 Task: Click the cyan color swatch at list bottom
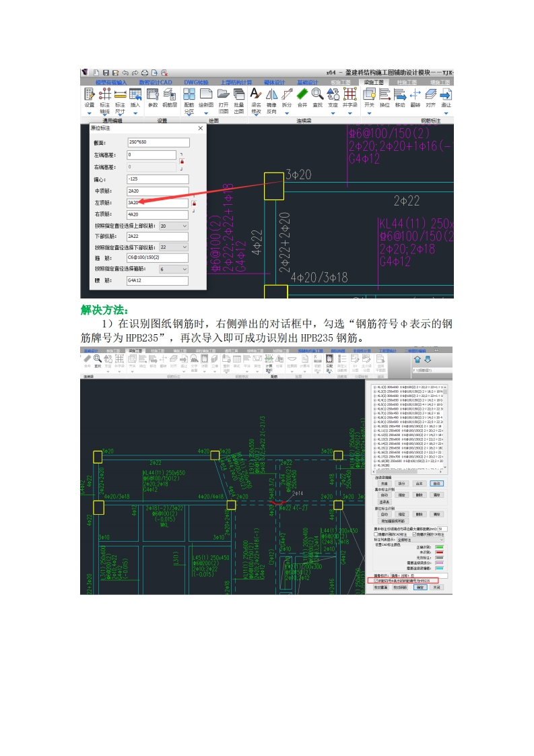click(440, 569)
